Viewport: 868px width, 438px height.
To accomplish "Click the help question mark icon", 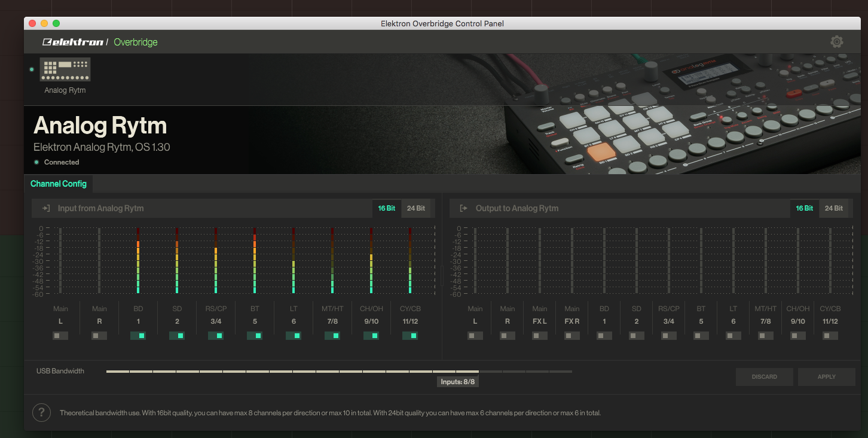I will pos(41,412).
